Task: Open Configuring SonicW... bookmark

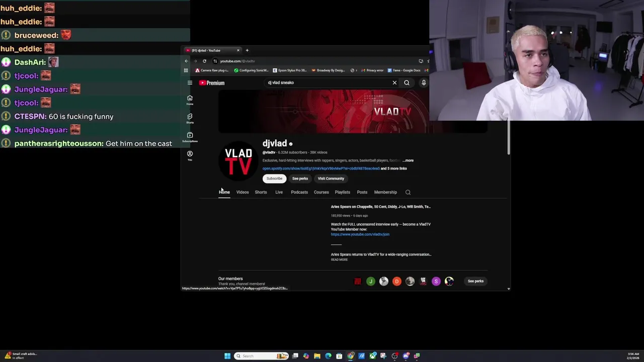Action: click(251, 70)
